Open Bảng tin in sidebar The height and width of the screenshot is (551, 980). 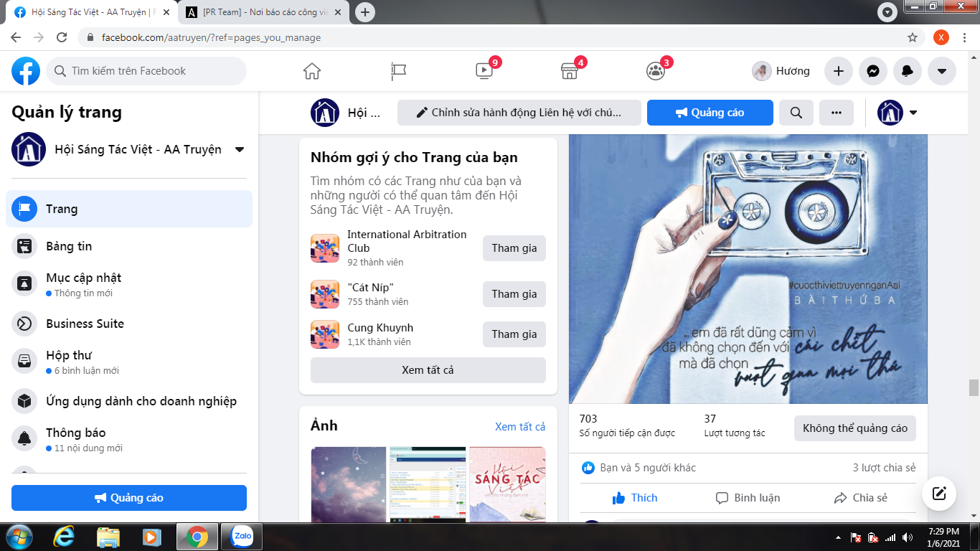click(129, 246)
